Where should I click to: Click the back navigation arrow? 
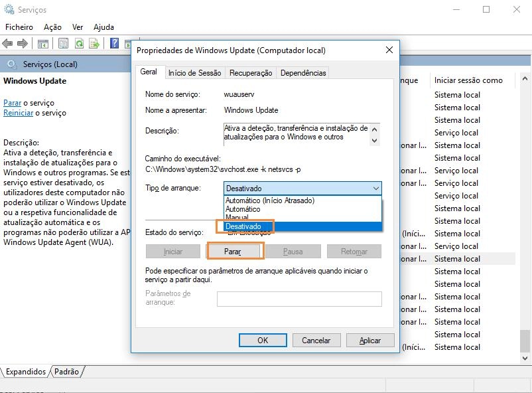tap(8, 42)
